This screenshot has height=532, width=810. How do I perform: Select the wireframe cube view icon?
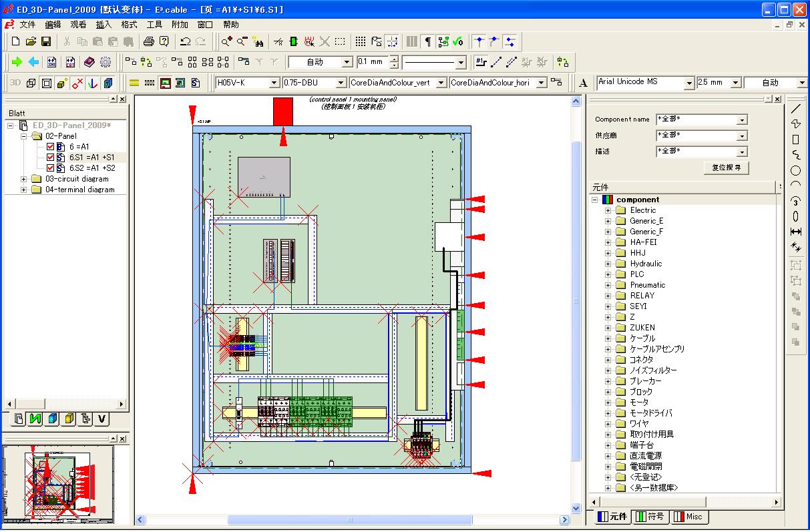point(31,83)
